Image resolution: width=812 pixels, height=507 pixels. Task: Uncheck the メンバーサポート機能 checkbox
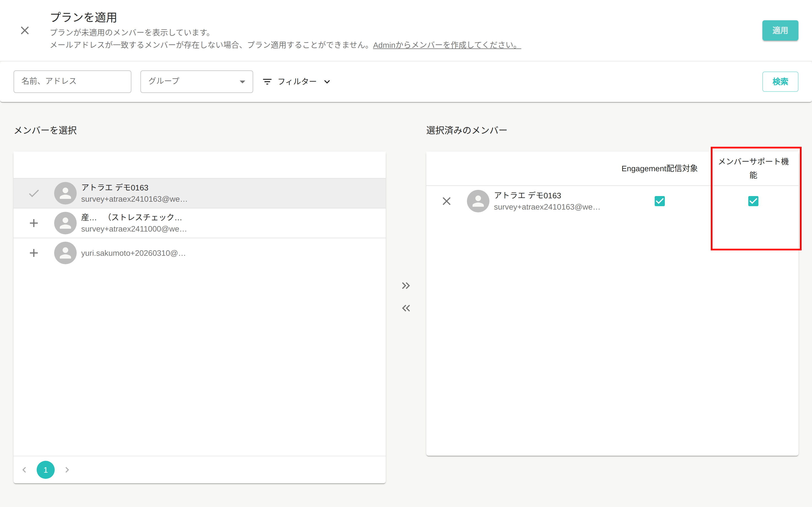[753, 201]
